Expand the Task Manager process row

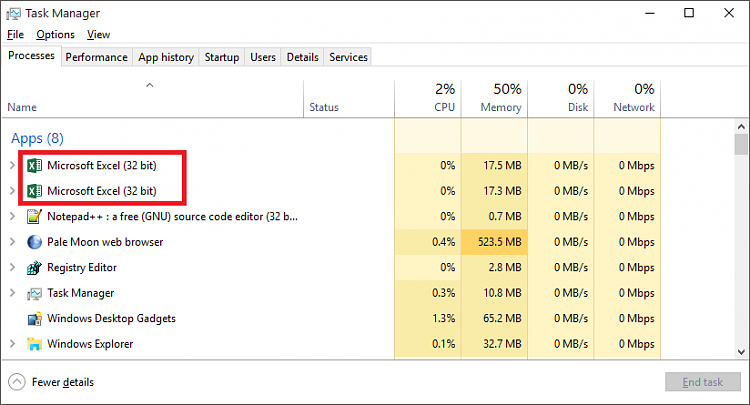(12, 293)
